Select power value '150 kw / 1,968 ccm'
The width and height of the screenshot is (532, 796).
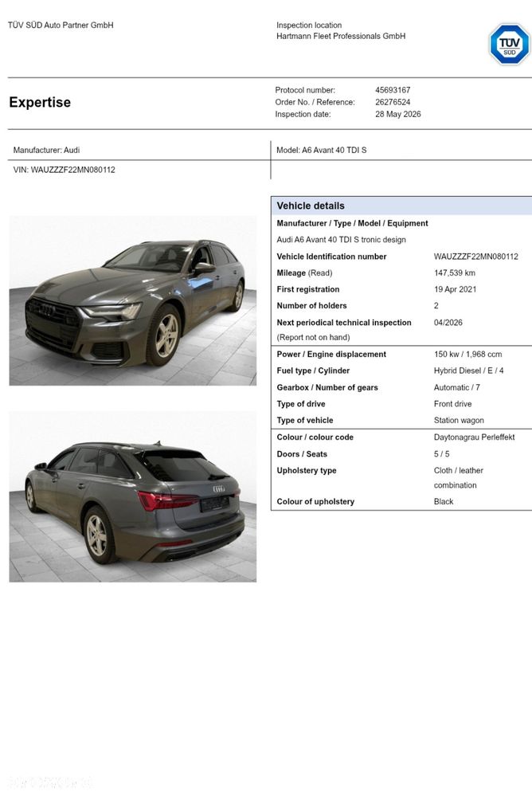pyautogui.click(x=467, y=355)
